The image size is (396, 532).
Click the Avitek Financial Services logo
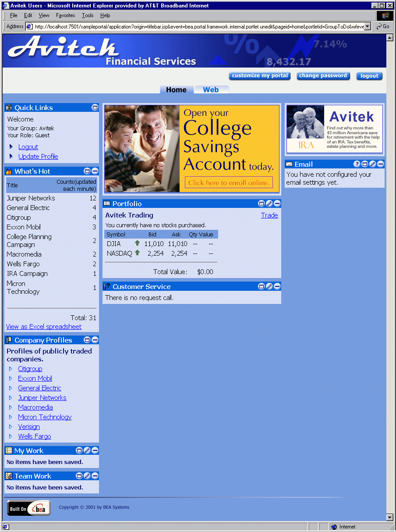coord(102,51)
